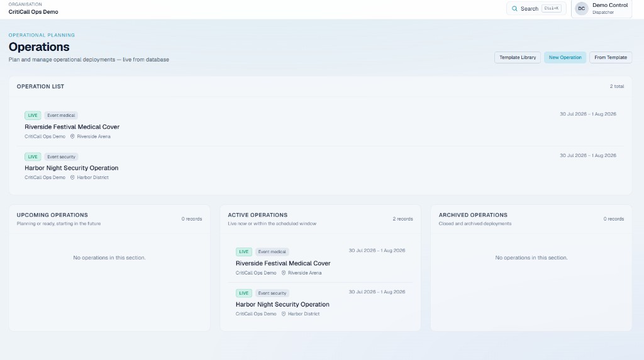Click LIVE badge on Riverside Festival in Operation List
This screenshot has height=360, width=644.
point(33,116)
